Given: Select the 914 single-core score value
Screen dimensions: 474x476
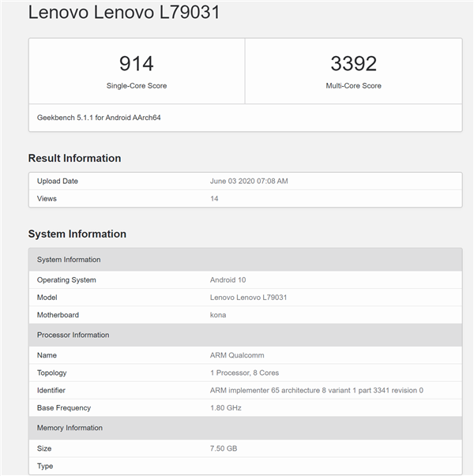Looking at the screenshot, I should 137,64.
